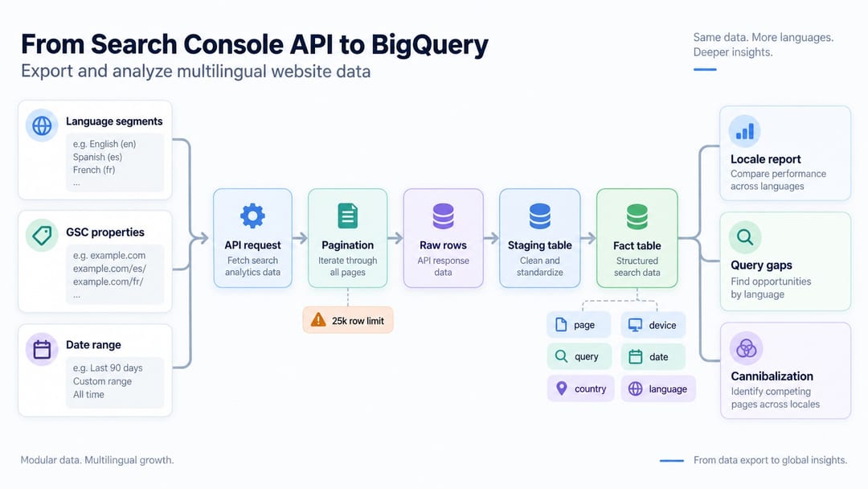Click the search icon in the query chip
The image size is (868, 489).
pos(561,356)
